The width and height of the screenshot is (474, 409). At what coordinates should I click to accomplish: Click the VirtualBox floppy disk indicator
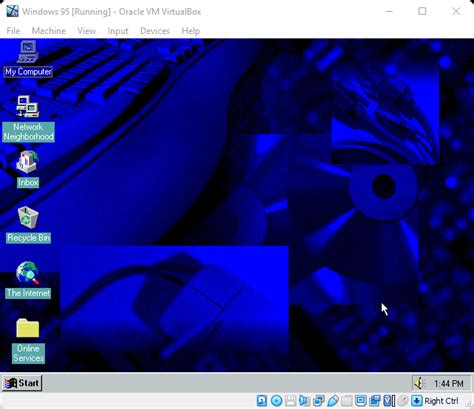[290, 400]
